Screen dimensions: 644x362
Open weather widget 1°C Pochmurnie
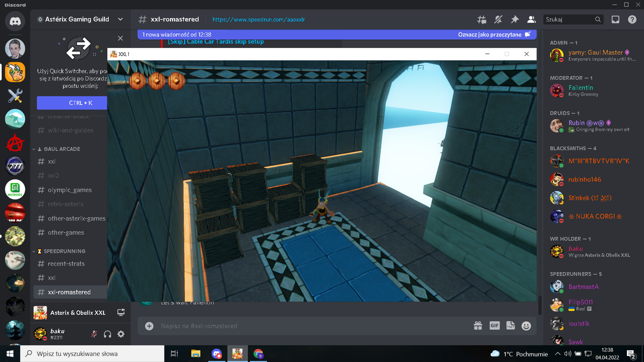(519, 353)
